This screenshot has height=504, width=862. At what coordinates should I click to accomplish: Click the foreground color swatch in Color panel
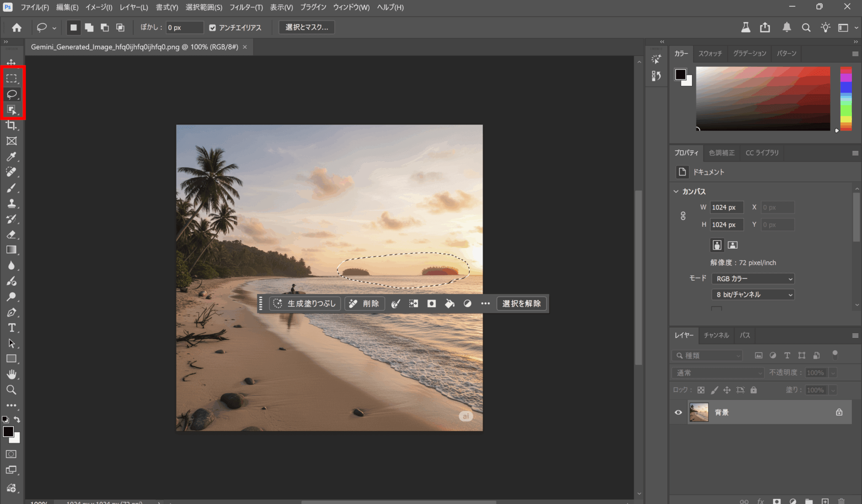point(680,74)
